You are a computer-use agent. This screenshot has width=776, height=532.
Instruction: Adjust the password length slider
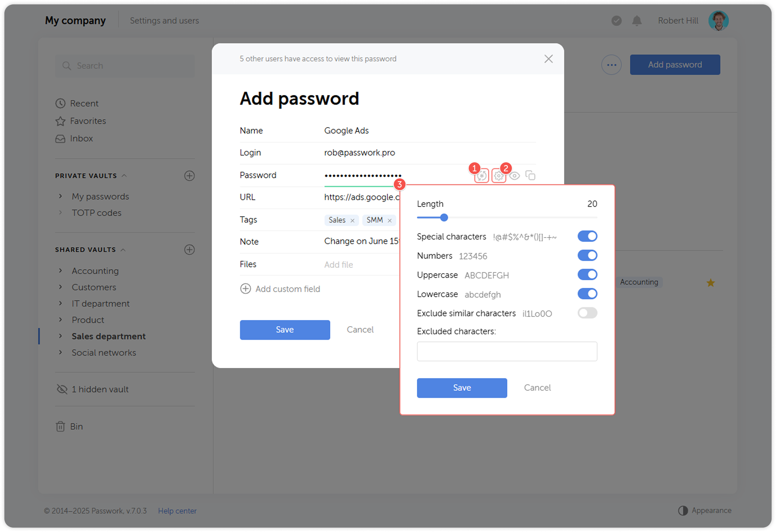[444, 217]
